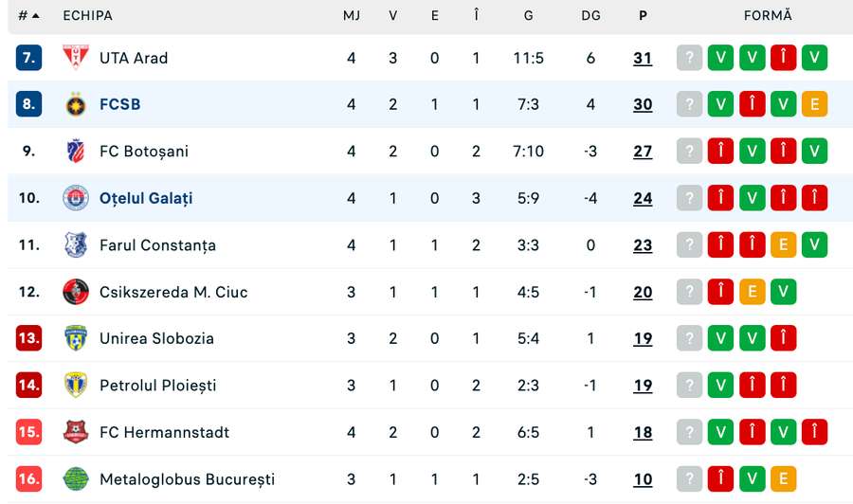Click the Metaloglobus București green logo
The width and height of the screenshot is (853, 504).
(x=75, y=479)
